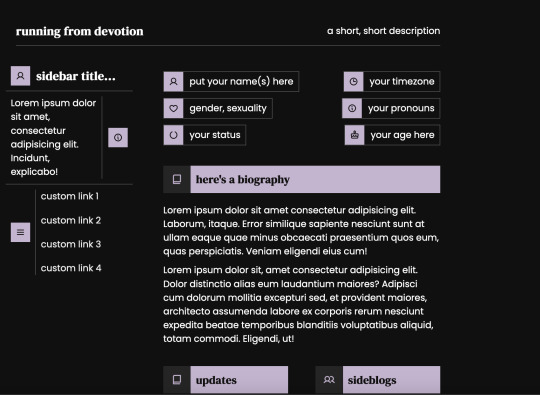Click the sidebar paragraph ending 'explicabo!'
Screen dimensions: 540x395
pos(53,137)
